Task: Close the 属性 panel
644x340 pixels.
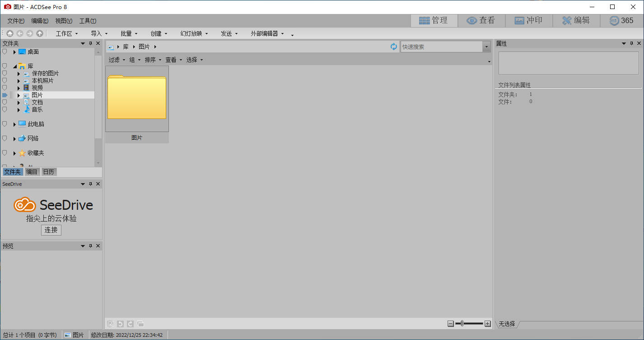Action: tap(639, 43)
